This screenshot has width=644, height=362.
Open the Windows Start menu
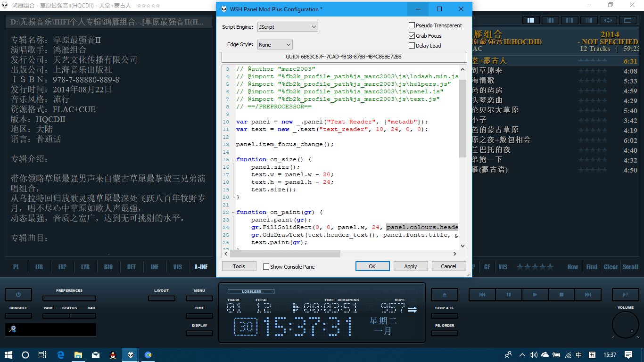[8, 355]
